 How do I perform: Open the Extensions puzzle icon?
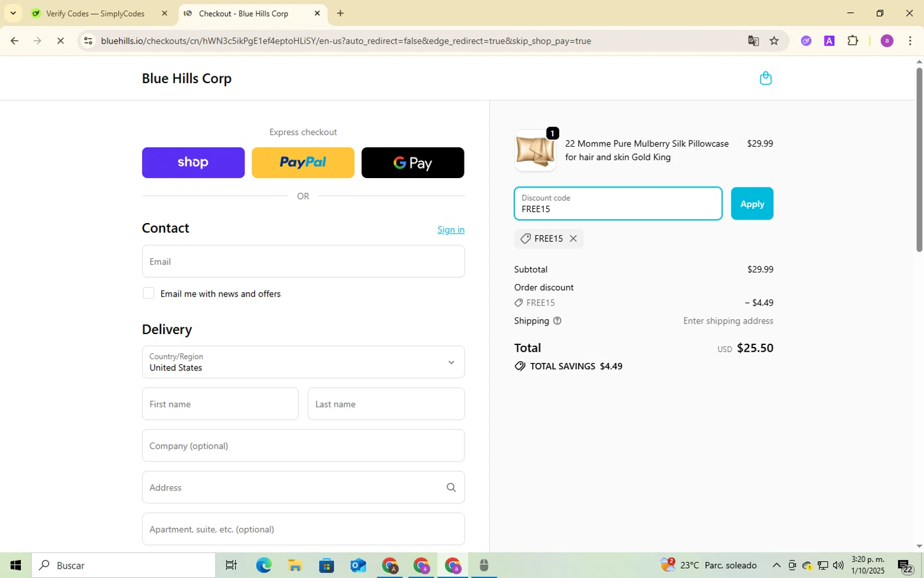pos(853,41)
